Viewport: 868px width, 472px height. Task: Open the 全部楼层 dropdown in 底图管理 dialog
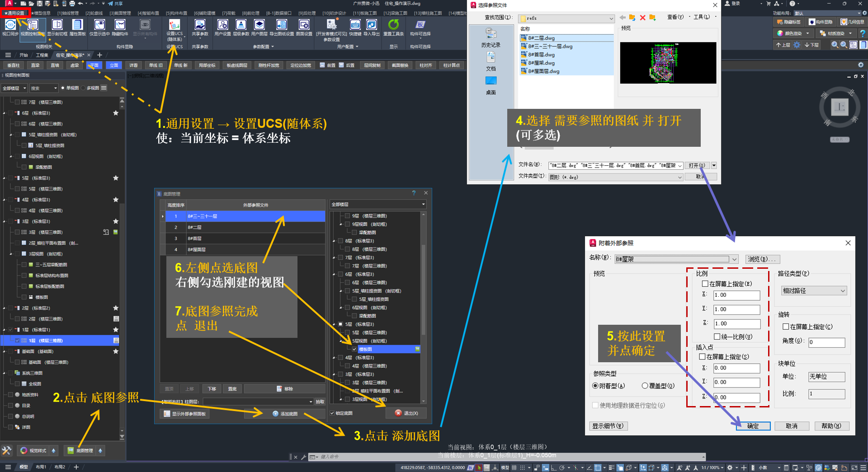(x=378, y=205)
